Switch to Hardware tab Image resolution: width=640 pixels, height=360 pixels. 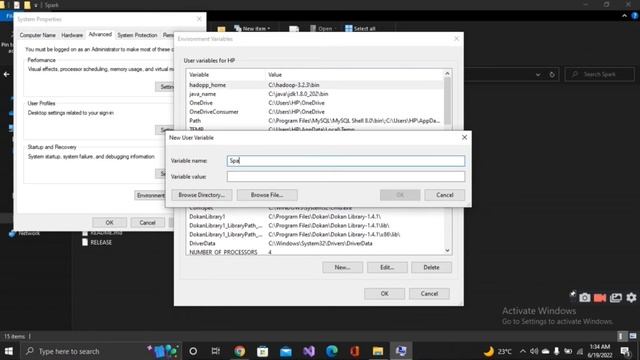point(72,35)
